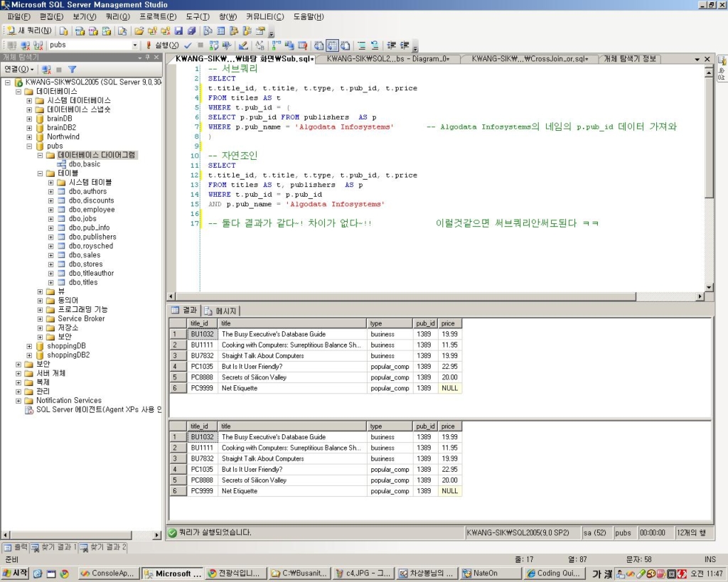Open the Query (쿼리) menu
728x582 pixels.
117,17
